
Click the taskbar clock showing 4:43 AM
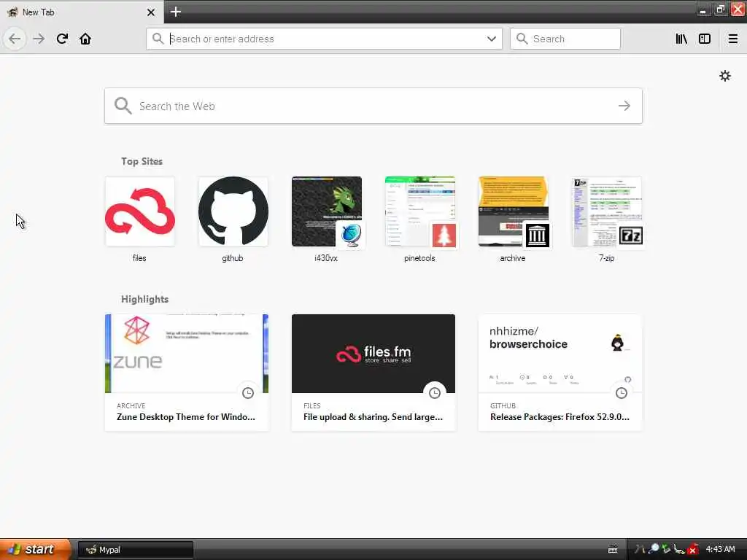pyautogui.click(x=720, y=550)
